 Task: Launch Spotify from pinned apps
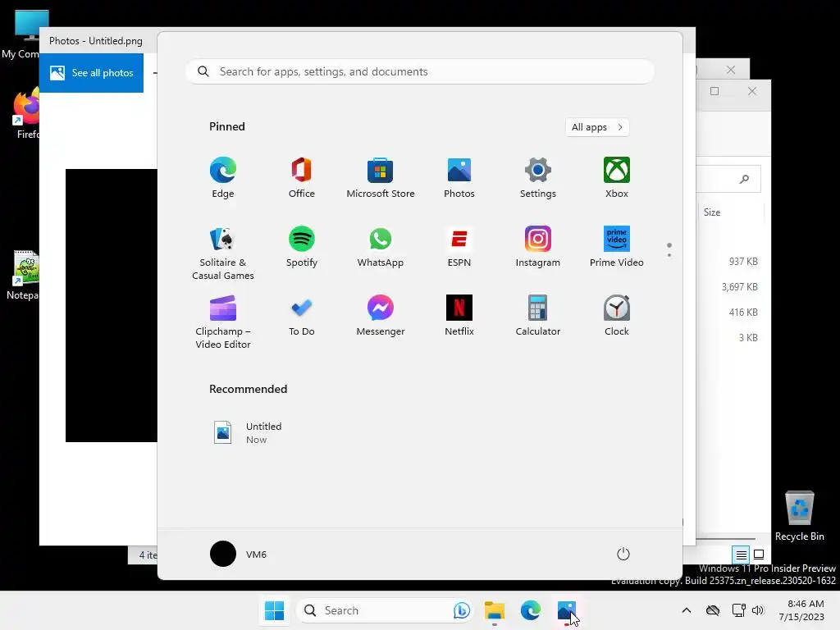tap(302, 247)
